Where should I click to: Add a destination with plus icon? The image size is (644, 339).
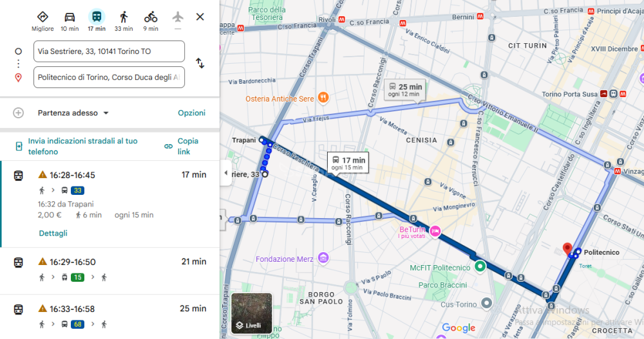coord(19,113)
